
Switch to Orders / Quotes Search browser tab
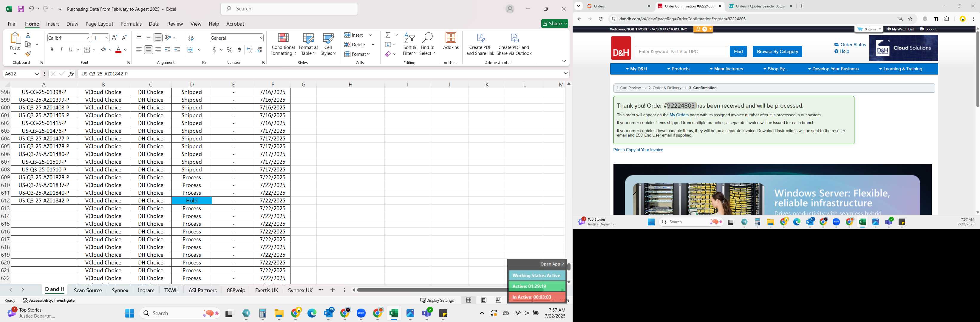[760, 6]
